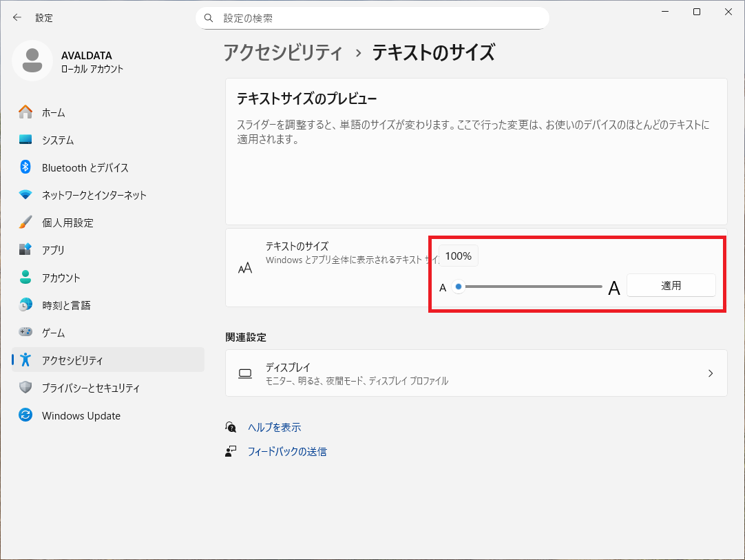745x560 pixels.
Task: Select 時刻と言語 in sidebar
Action: point(108,305)
